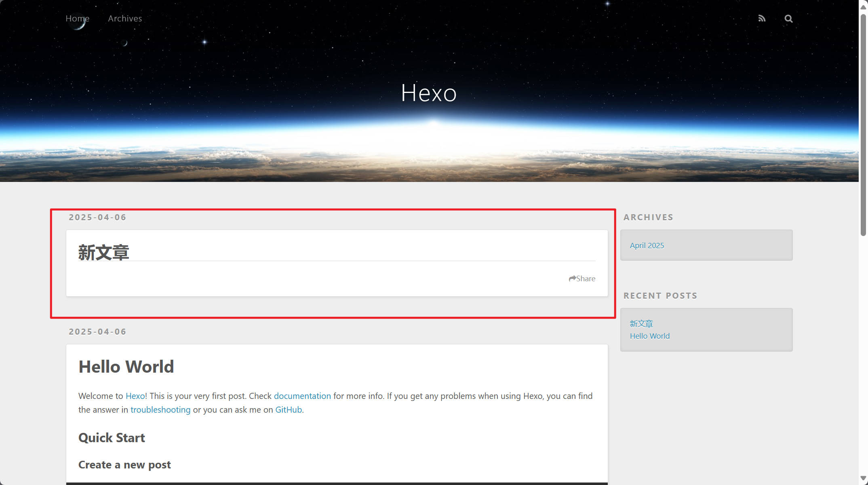Screen dimensions: 868x485
Task: Open the April 2025 archive entry
Action: (x=647, y=245)
